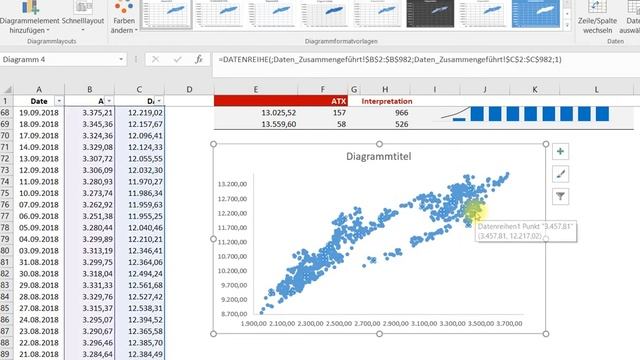This screenshot has width=640, height=360.
Task: Open the column B filter dropdown
Action: click(109, 101)
